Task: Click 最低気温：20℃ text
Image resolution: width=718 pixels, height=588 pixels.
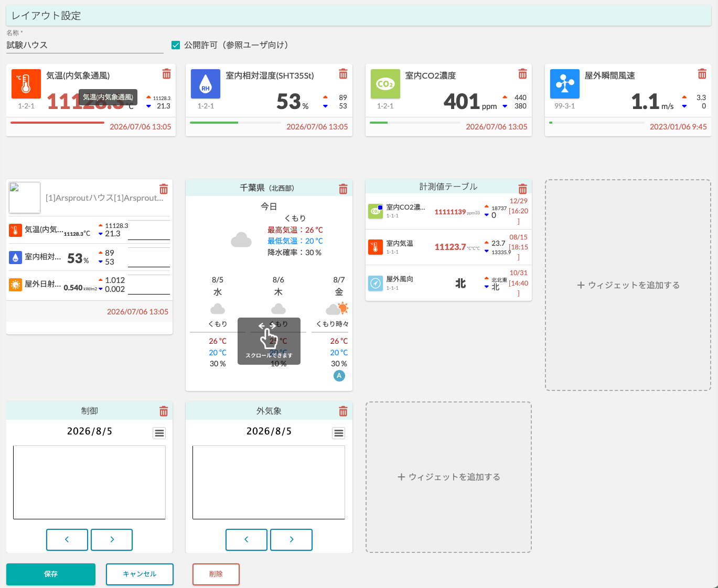Action: coord(295,241)
